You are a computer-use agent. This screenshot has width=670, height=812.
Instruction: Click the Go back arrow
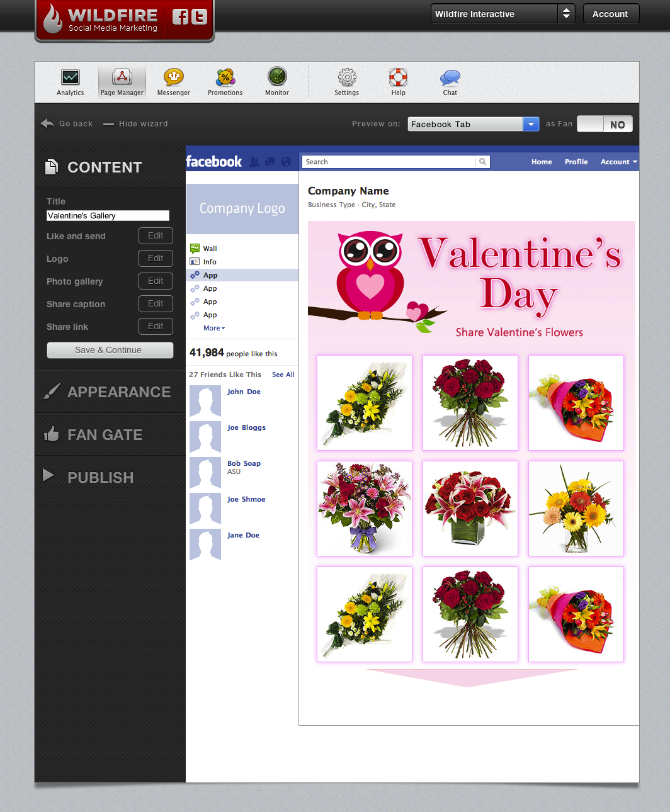coord(47,123)
